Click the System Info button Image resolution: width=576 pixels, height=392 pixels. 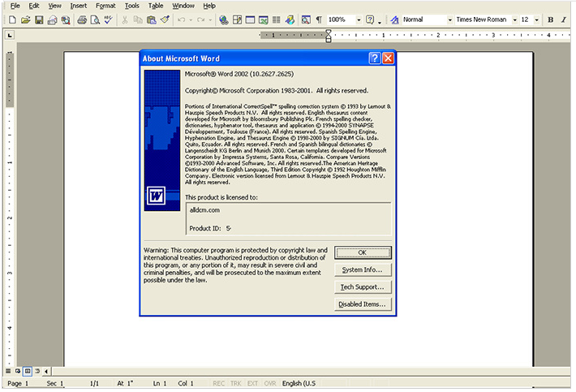363,269
